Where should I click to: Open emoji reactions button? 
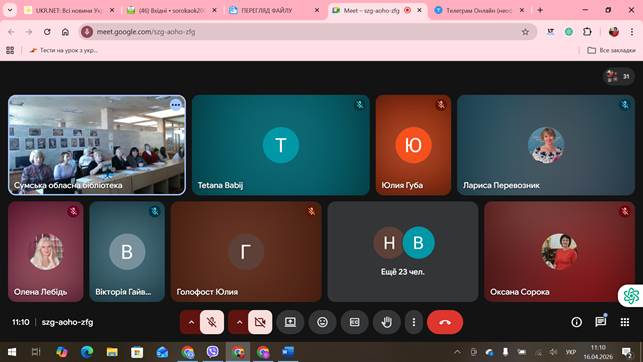click(323, 322)
